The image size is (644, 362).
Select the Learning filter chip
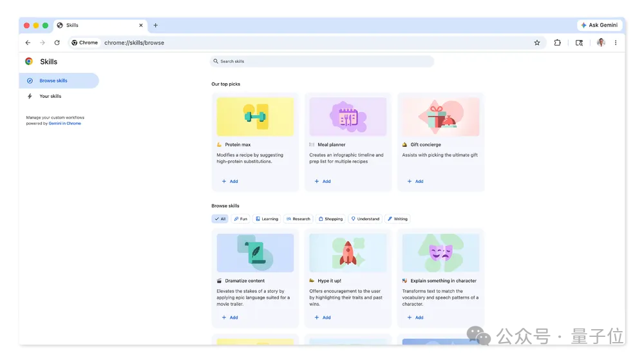click(x=267, y=219)
